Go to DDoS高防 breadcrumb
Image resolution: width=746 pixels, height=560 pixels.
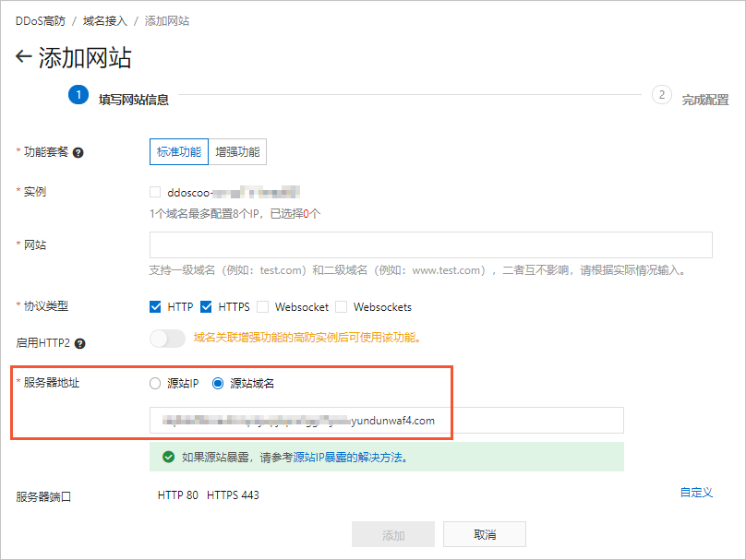(41, 21)
